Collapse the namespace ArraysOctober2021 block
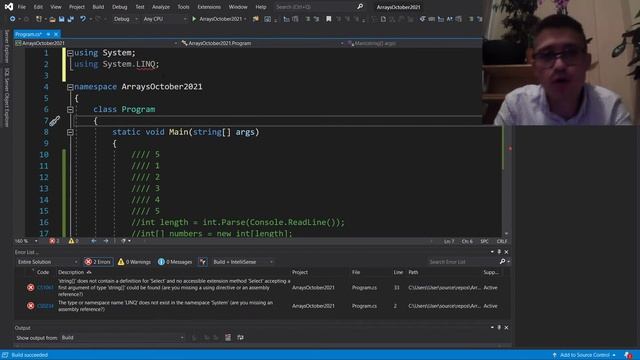The height and width of the screenshot is (360, 640). (x=70, y=87)
